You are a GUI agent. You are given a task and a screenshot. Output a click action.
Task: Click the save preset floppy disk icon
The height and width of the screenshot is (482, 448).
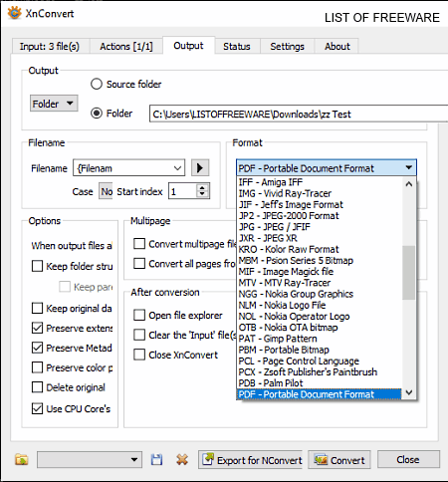point(156,460)
